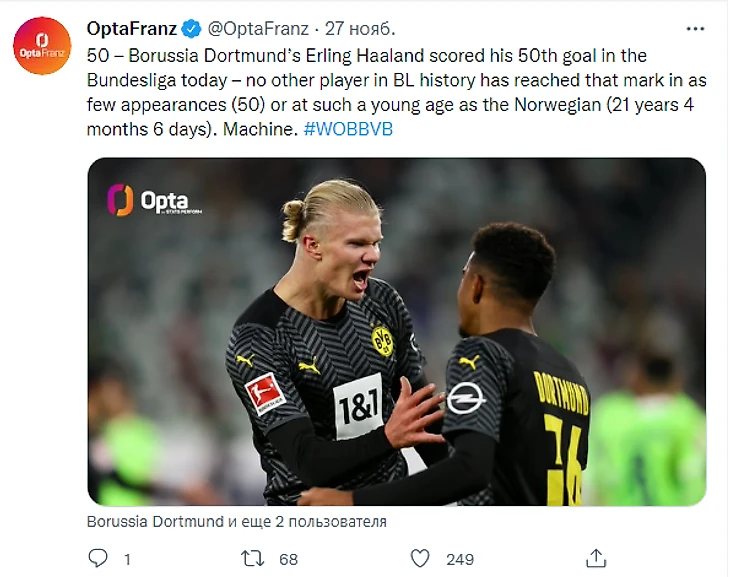
Task: Retweet this OptaFranz post
Action: point(257,558)
